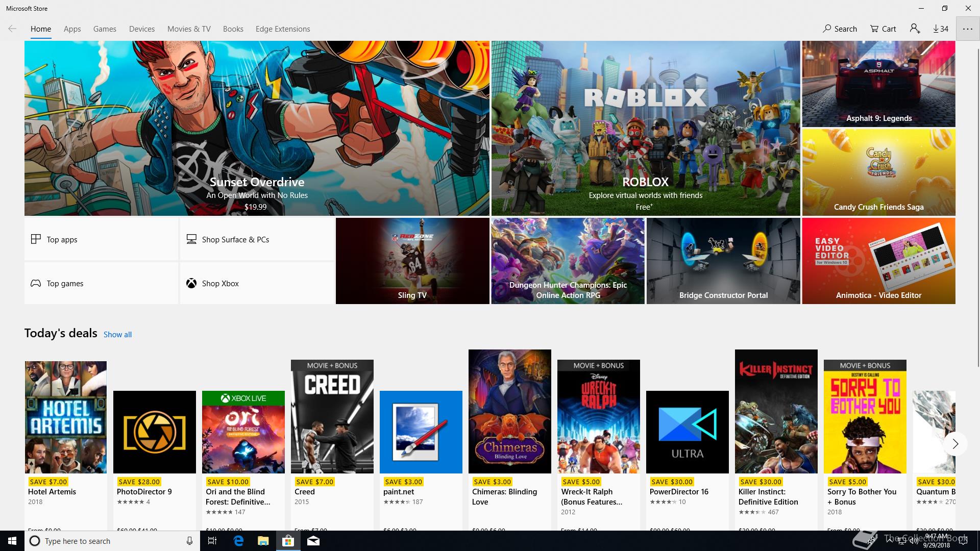The width and height of the screenshot is (980, 551).
Task: Open Killer Instinct Definitive Edition cover
Action: tap(776, 411)
